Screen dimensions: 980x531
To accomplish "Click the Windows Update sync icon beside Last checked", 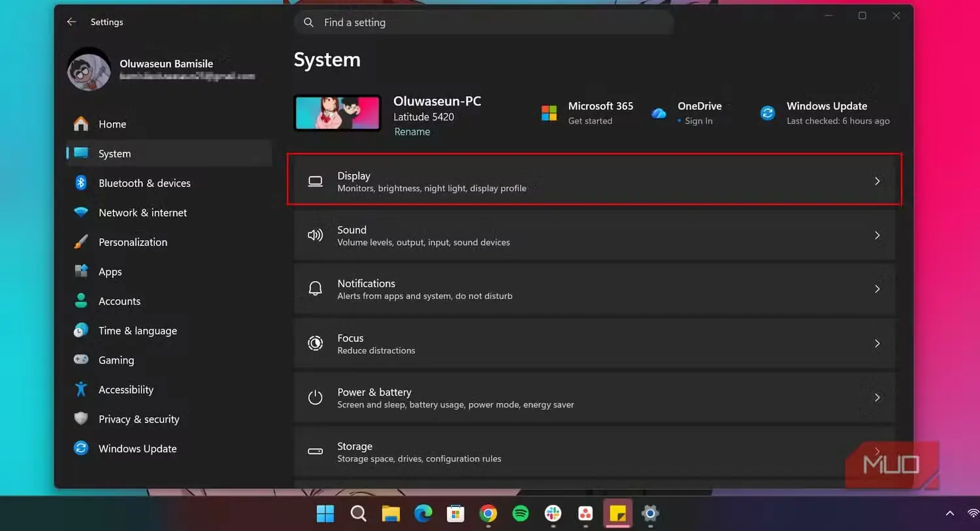I will pyautogui.click(x=768, y=113).
